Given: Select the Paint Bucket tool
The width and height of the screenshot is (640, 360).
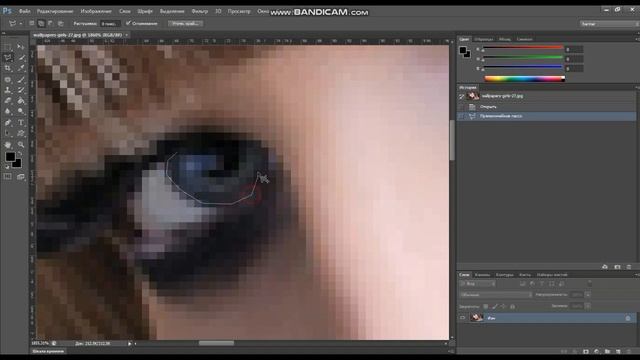Looking at the screenshot, I should pyautogui.click(x=21, y=100).
